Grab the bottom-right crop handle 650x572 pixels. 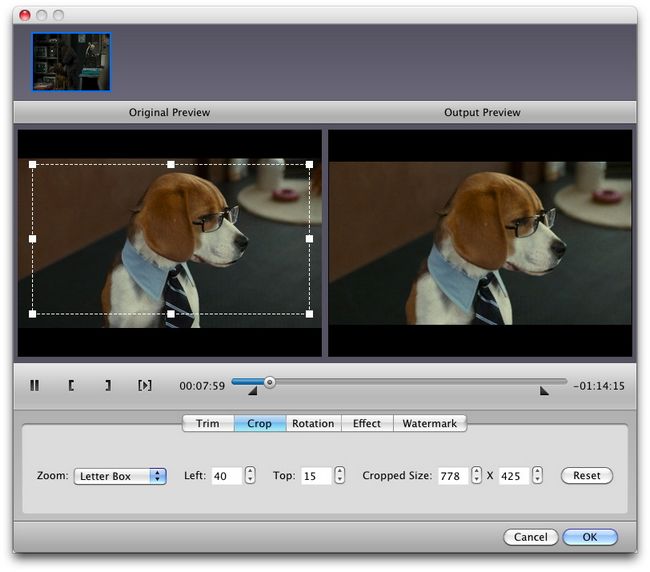pyautogui.click(x=309, y=314)
